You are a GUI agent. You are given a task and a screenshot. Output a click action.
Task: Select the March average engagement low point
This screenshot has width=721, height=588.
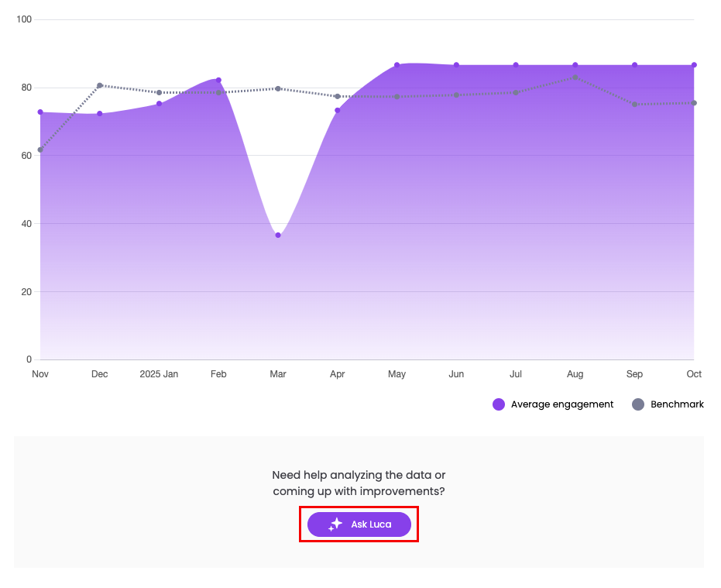(x=278, y=235)
